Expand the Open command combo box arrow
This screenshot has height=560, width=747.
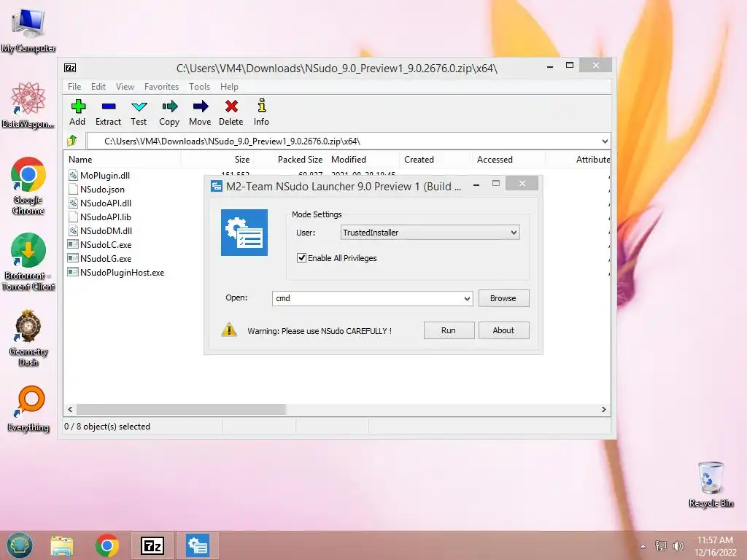(467, 298)
